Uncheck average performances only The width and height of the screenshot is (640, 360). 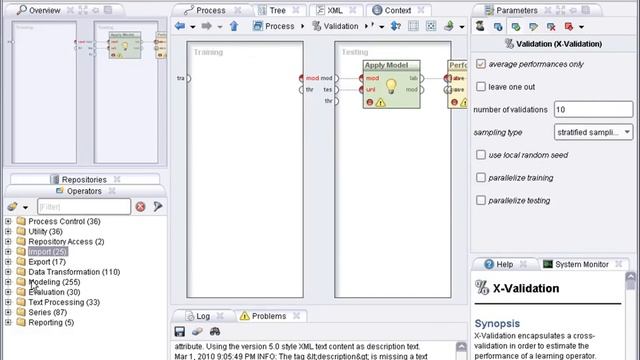point(481,64)
